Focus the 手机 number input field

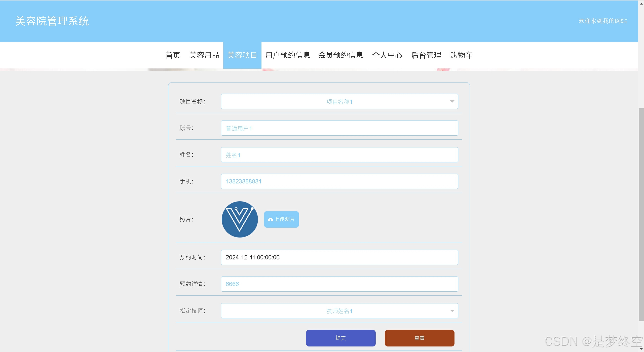tap(339, 181)
